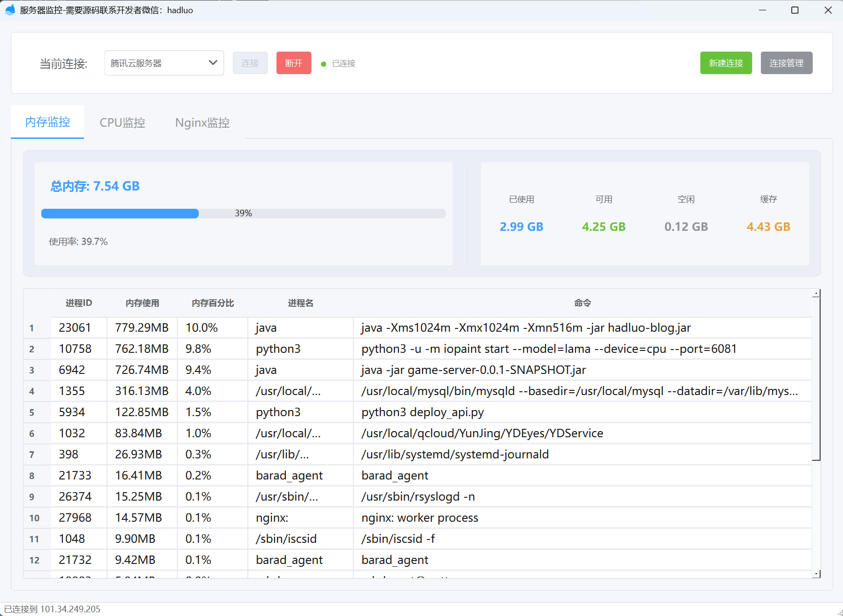Open 连接管理 connection manager
The width and height of the screenshot is (843, 616).
pos(787,63)
